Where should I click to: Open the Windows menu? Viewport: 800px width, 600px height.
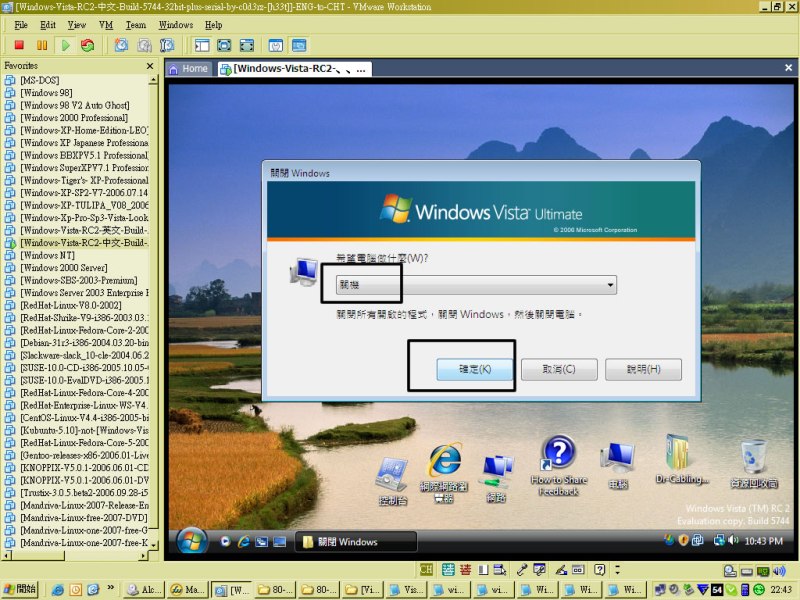(176, 25)
